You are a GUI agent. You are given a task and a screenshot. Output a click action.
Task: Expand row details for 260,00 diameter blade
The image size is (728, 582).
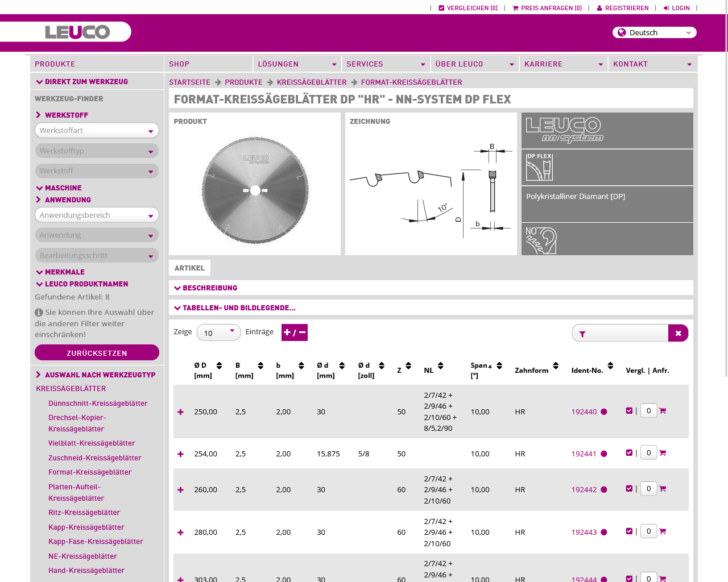pyautogui.click(x=180, y=490)
